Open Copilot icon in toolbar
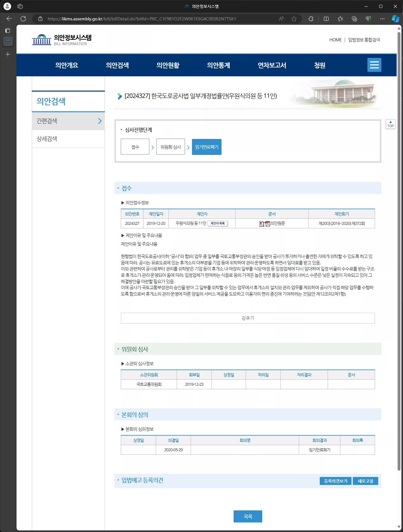Viewport: 403px width, 532px height. (395, 19)
